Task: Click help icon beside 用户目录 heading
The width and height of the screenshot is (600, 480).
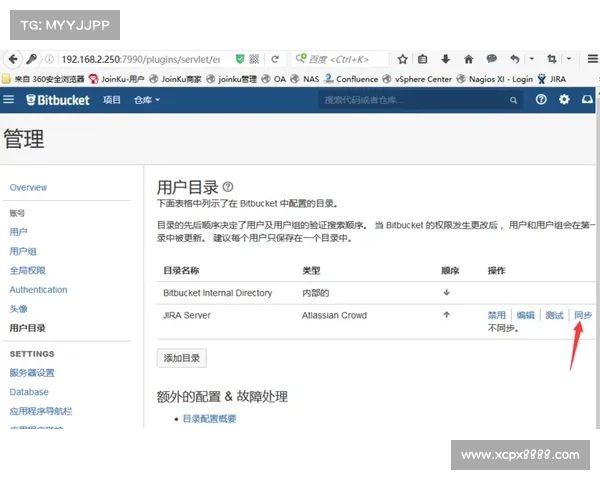Action: coord(228,187)
